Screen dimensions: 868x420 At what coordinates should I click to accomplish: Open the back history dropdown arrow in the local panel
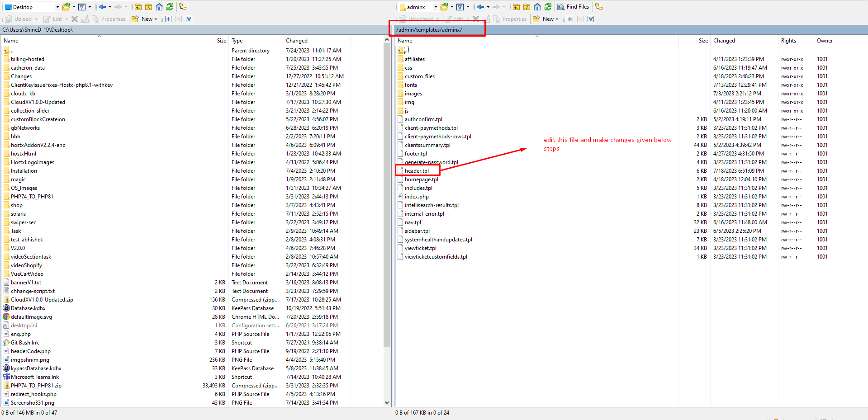pos(110,7)
